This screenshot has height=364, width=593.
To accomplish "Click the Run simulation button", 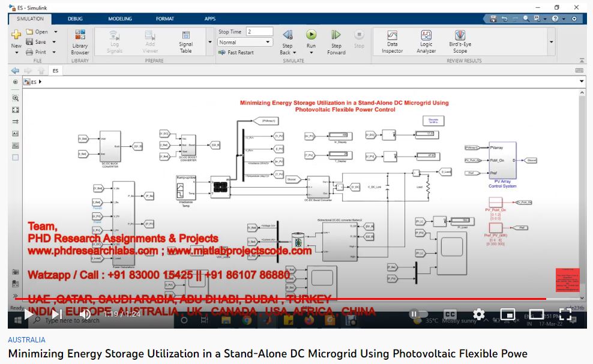I will (311, 35).
